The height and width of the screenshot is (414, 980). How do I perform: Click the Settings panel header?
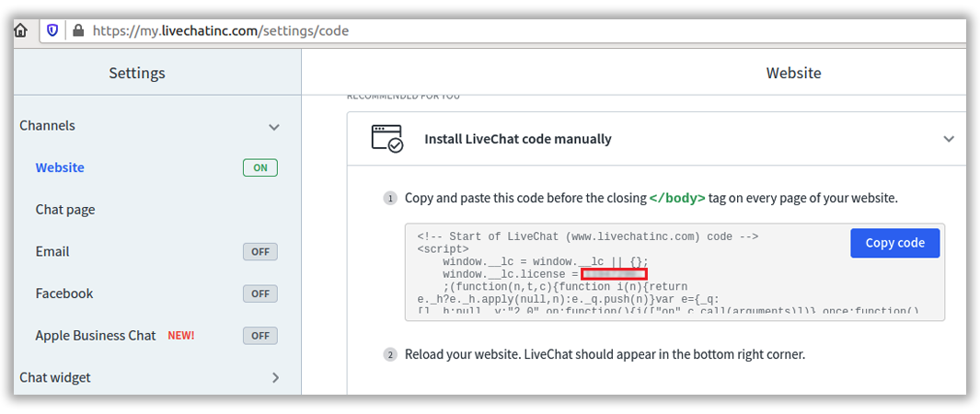(137, 73)
